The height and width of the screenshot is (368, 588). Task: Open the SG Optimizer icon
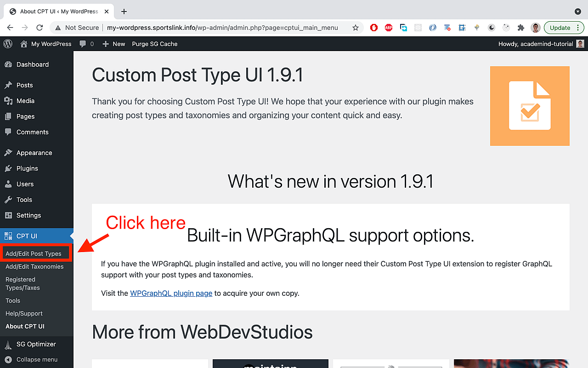tap(9, 344)
